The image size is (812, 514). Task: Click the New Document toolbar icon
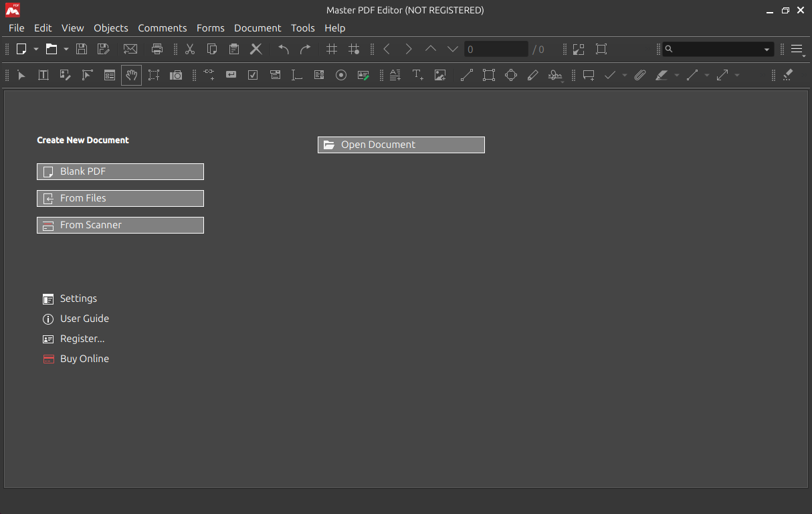click(21, 49)
